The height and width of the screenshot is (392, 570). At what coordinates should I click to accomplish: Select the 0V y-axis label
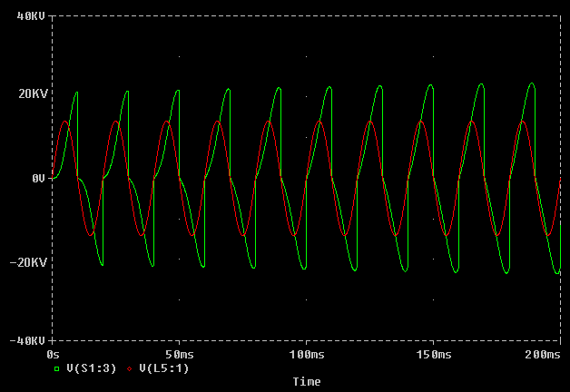point(37,179)
